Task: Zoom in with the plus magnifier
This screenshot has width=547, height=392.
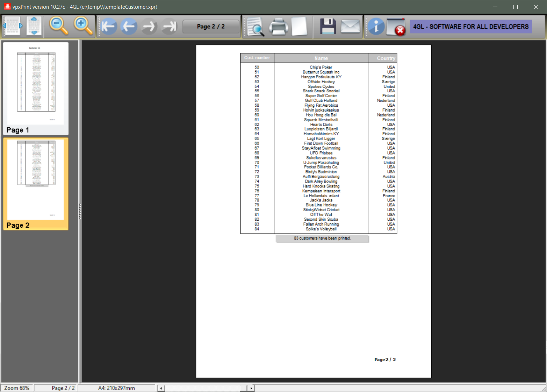Action: tap(83, 26)
